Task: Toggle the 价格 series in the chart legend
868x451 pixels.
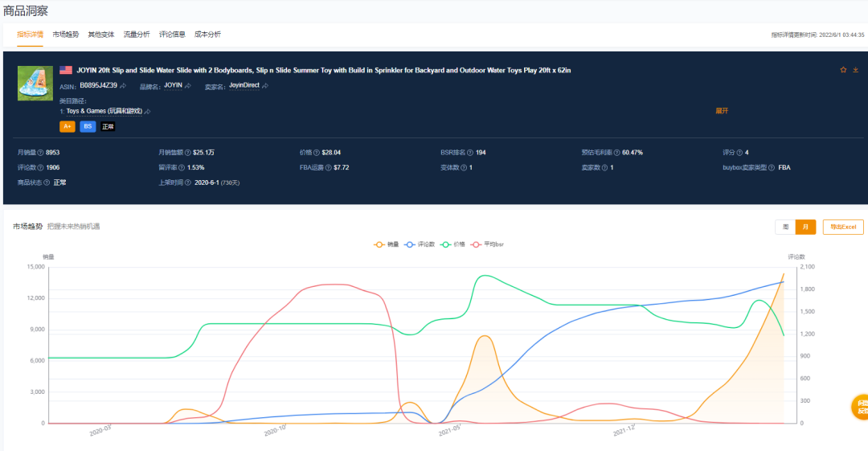Action: (x=452, y=244)
